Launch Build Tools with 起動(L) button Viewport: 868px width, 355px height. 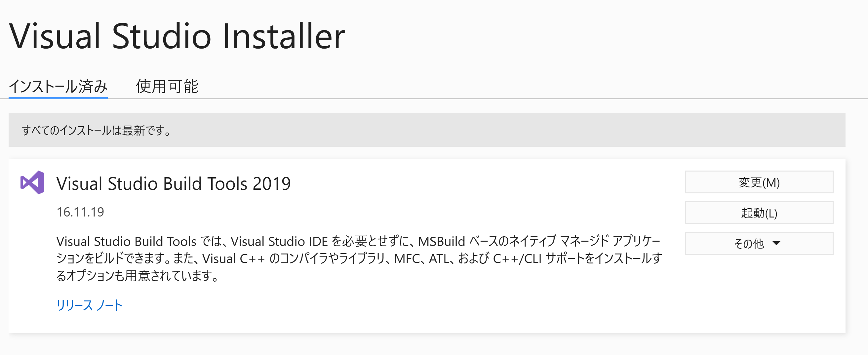click(x=759, y=213)
